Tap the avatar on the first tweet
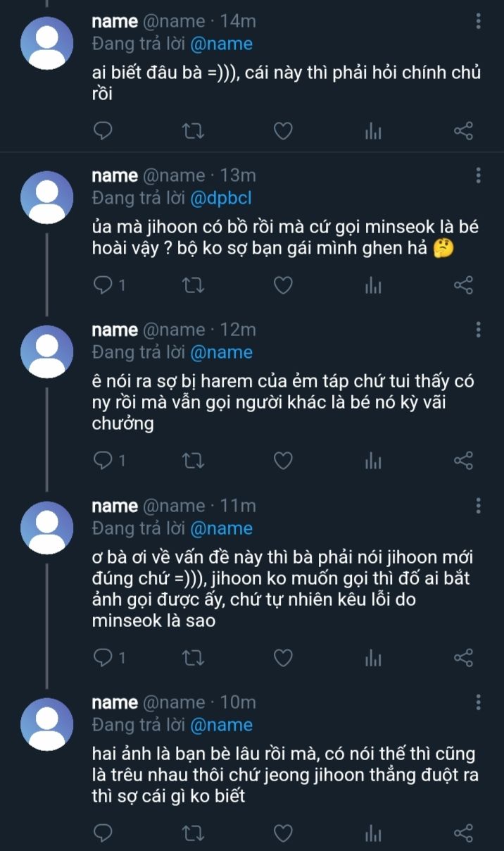This screenshot has height=851, width=504. point(47,42)
